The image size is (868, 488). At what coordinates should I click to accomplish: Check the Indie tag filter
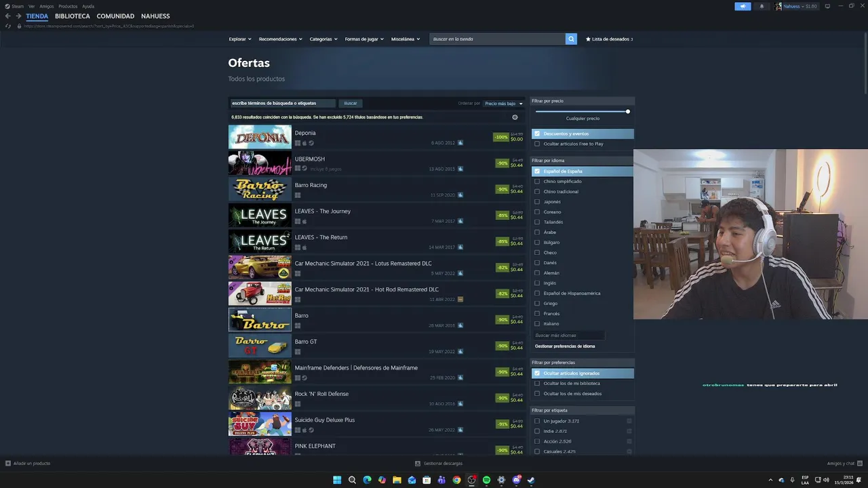pos(537,431)
